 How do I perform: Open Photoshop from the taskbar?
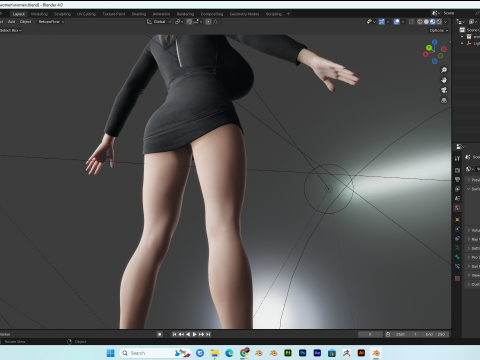click(302, 353)
